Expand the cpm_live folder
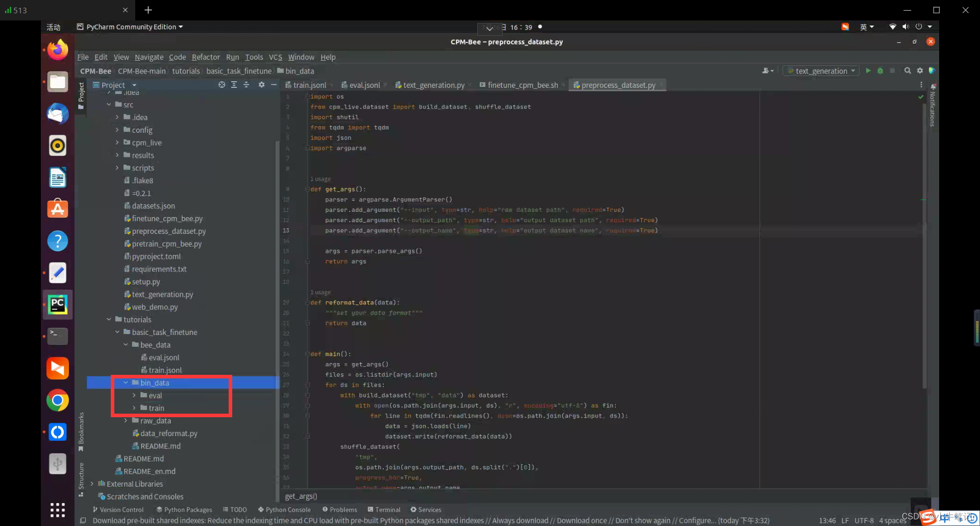Image resolution: width=980 pixels, height=526 pixels. (117, 142)
